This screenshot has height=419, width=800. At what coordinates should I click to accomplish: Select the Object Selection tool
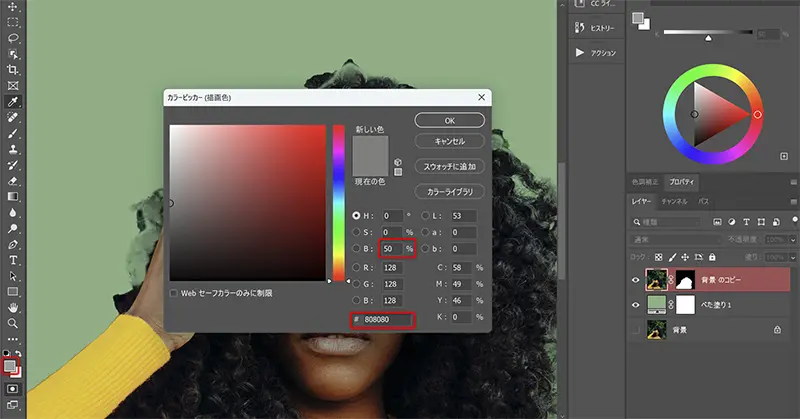point(13,54)
